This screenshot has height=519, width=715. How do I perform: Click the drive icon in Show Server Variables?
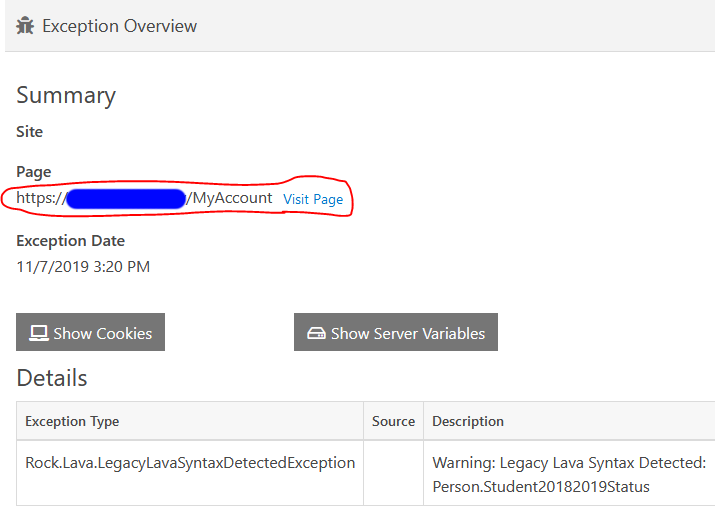[x=316, y=333]
